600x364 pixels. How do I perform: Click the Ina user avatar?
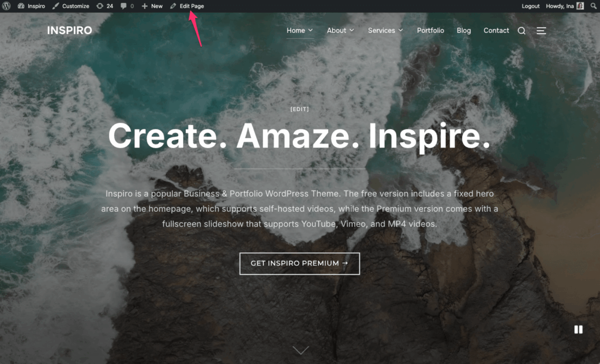point(580,6)
